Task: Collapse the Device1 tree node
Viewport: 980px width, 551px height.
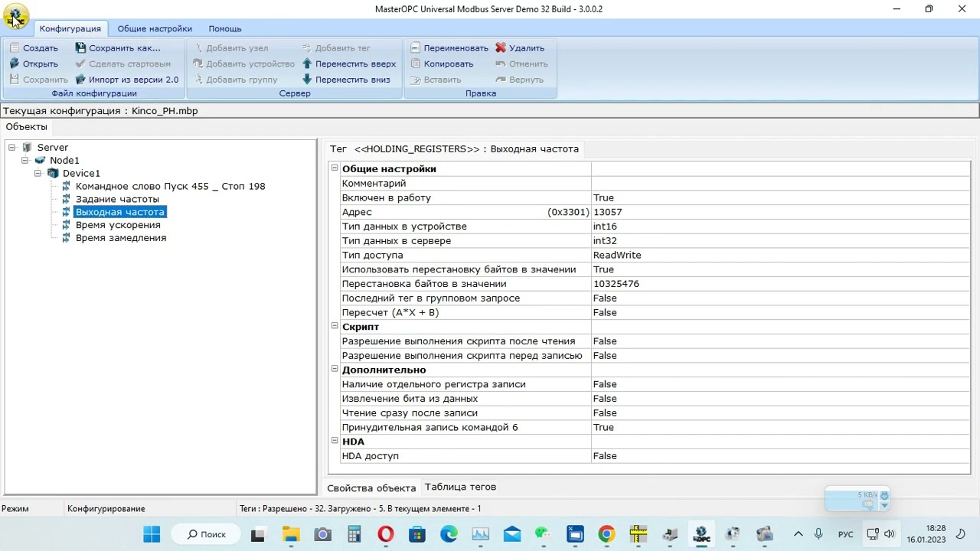Action: coord(38,173)
